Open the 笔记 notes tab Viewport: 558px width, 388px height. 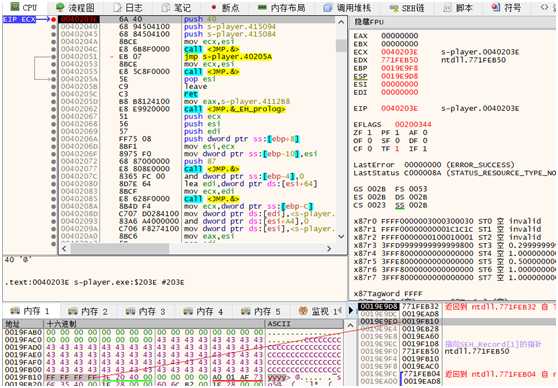click(176, 7)
